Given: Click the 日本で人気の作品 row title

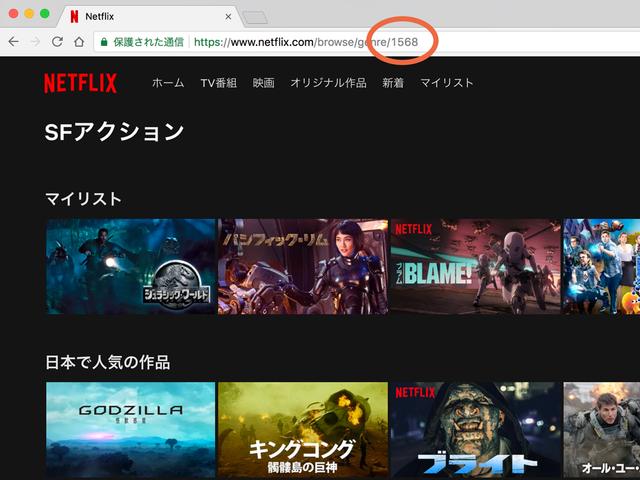Looking at the screenshot, I should click(108, 362).
